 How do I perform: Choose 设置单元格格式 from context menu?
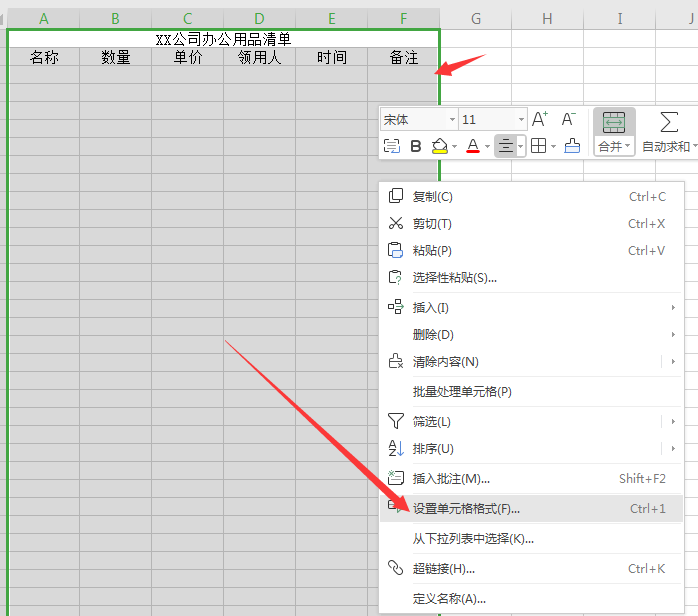point(466,509)
